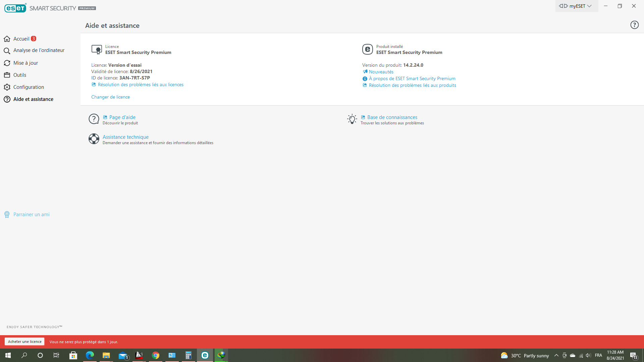Open the Mise à jour section
Screen dimensions: 644x362
(x=21, y=63)
